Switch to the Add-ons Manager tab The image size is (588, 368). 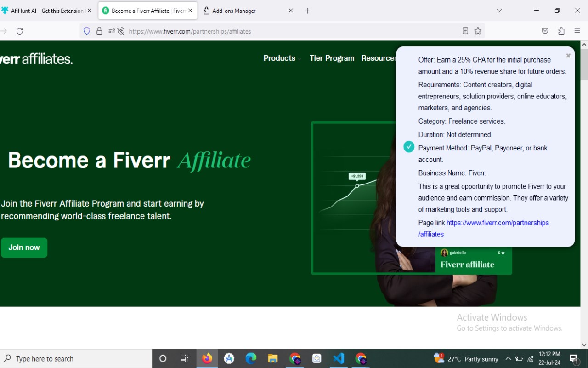click(x=248, y=11)
